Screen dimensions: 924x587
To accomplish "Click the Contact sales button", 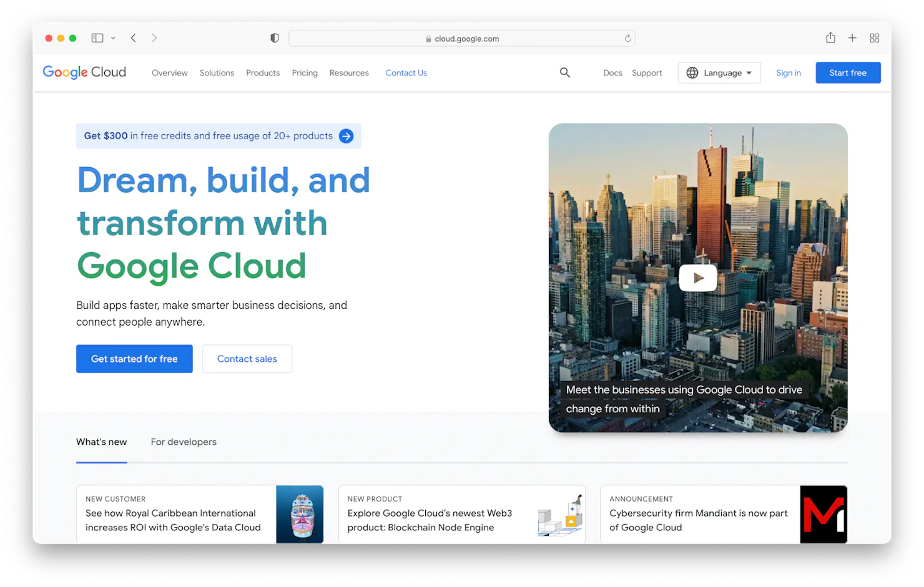I will 247,359.
